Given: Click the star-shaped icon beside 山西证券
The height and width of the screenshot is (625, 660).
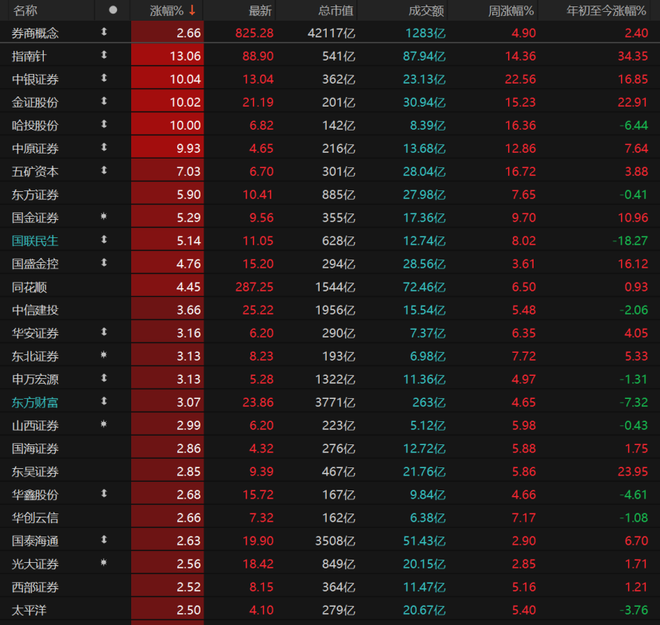Looking at the screenshot, I should (104, 424).
